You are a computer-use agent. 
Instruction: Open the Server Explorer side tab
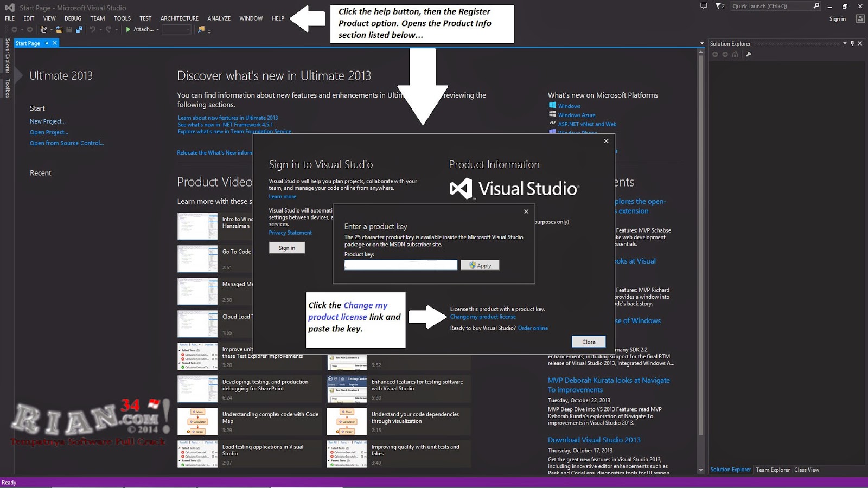click(7, 55)
